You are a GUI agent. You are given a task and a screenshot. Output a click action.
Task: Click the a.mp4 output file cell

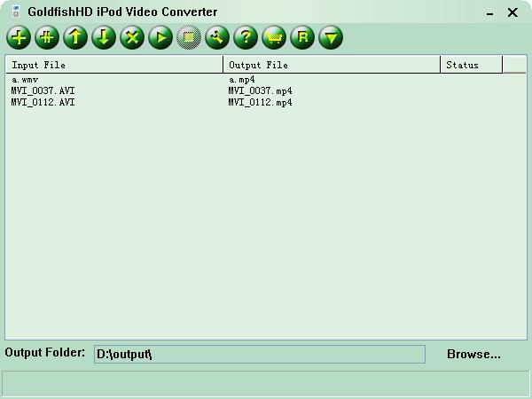point(241,80)
